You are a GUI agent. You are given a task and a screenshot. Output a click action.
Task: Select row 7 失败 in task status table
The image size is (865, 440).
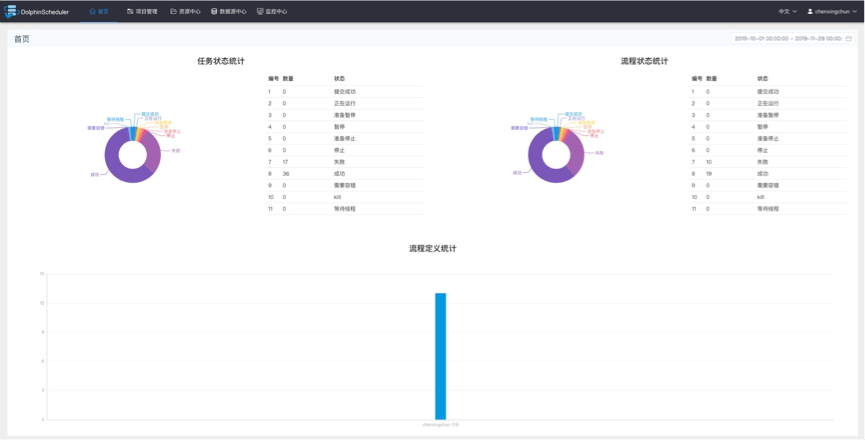(345, 162)
